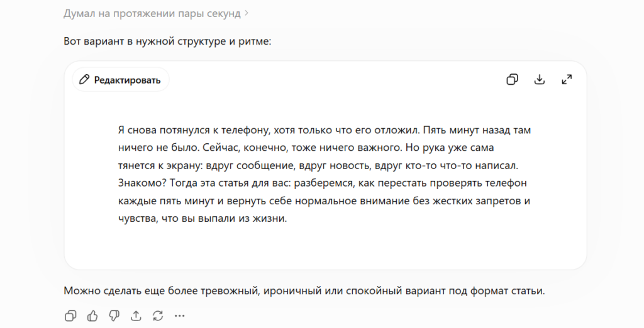Open more options via the three dots
This screenshot has width=644, height=328.
point(179,315)
